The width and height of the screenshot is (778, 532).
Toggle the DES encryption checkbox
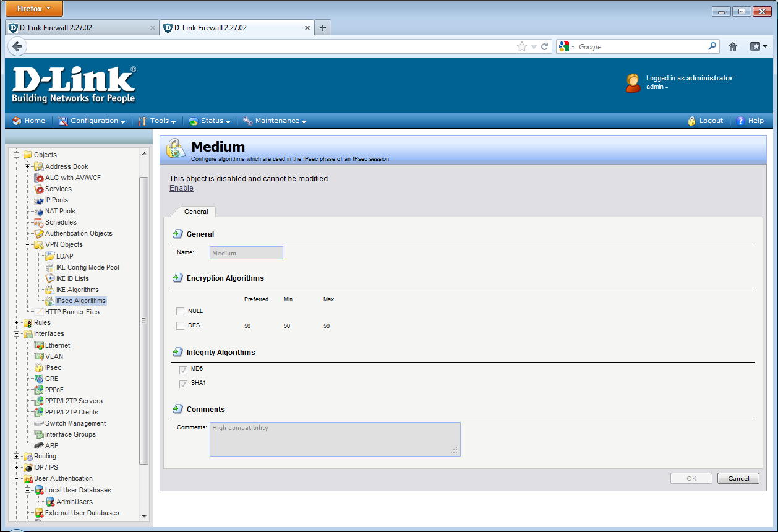[x=180, y=325]
